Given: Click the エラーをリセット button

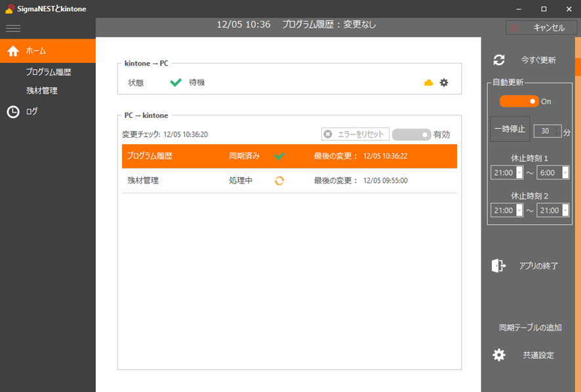Looking at the screenshot, I should (355, 134).
